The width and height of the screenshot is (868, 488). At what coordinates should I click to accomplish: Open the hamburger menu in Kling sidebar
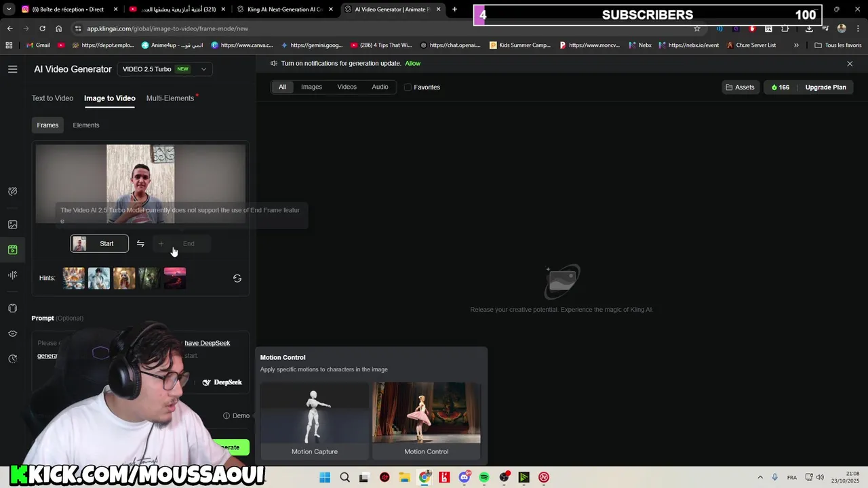coord(12,69)
